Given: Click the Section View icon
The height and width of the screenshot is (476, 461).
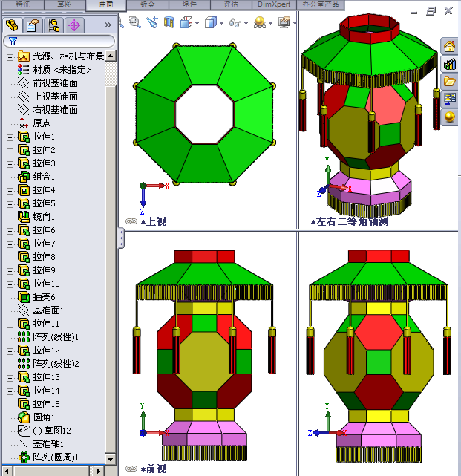Looking at the screenshot, I should click(169, 22).
